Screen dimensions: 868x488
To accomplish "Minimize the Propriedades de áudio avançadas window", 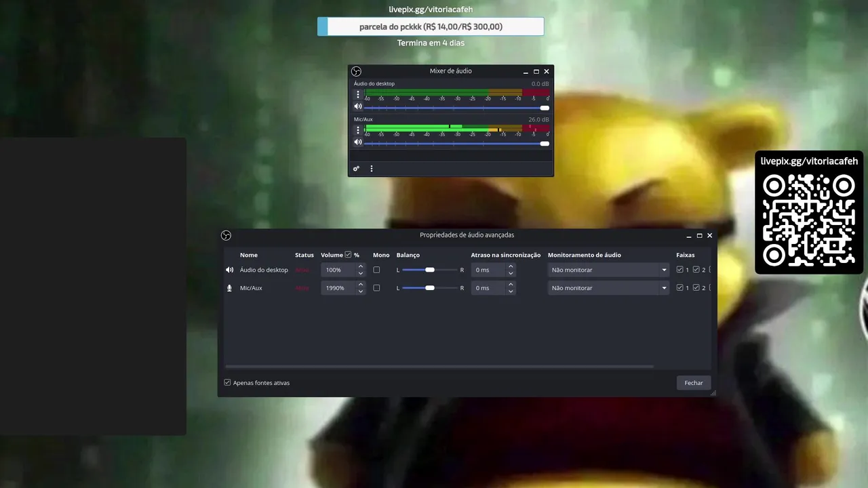I will [x=689, y=236].
